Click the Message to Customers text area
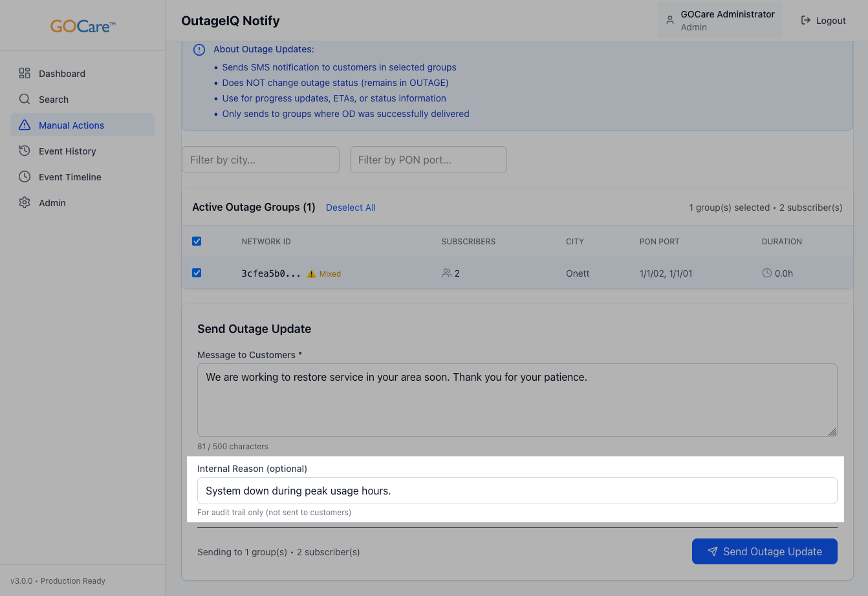Screen dimensions: 868x596 (x=517, y=399)
